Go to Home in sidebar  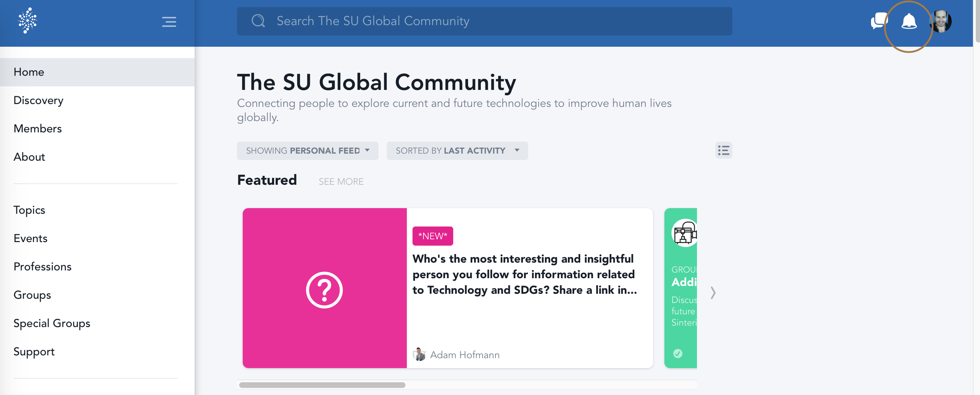[97, 72]
